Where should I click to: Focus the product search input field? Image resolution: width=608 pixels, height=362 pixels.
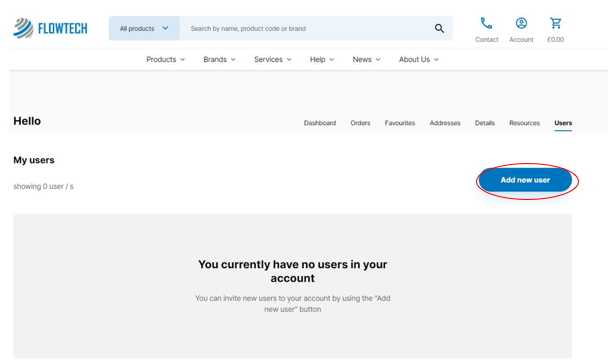(x=306, y=28)
